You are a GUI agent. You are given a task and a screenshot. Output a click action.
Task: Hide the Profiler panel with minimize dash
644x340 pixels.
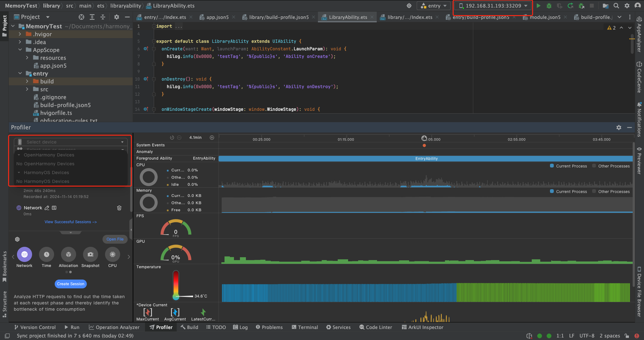630,127
